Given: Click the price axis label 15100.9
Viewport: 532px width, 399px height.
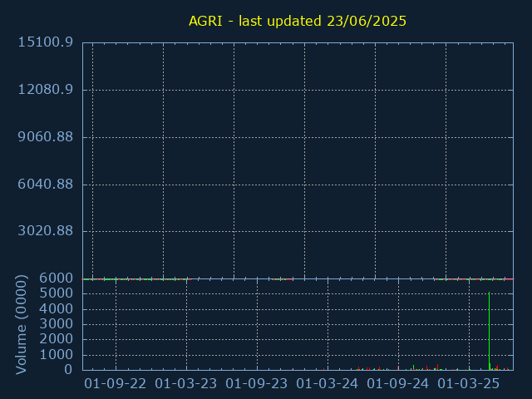Looking at the screenshot, I should (45, 42).
